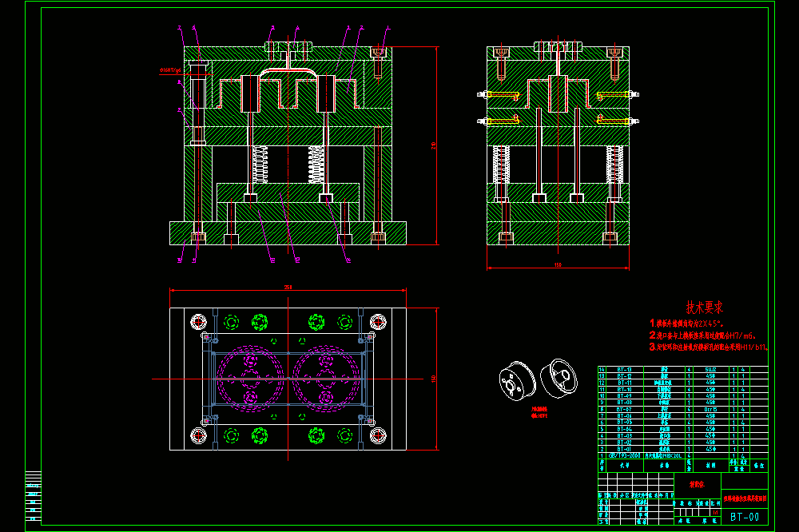Viewport: 799px width, 532px height.
Task: Click the BT-08 cell in parts list
Action: [x=625, y=403]
